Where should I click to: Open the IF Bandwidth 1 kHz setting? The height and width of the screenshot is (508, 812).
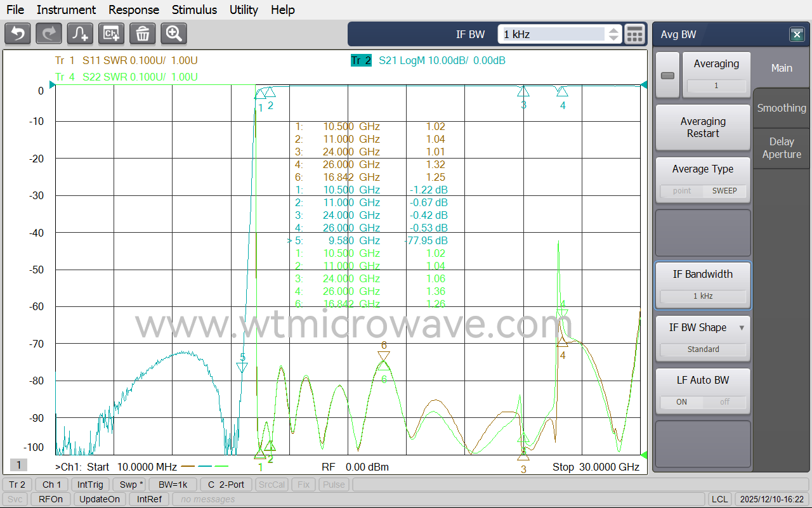[x=703, y=285]
